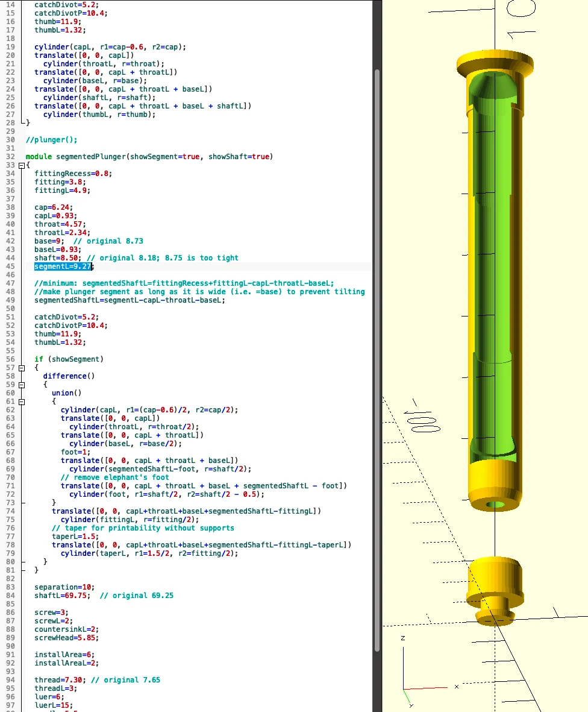Viewport: 588px width, 712px height.
Task: Collapse the union() block fold marker
Action: coord(21,402)
